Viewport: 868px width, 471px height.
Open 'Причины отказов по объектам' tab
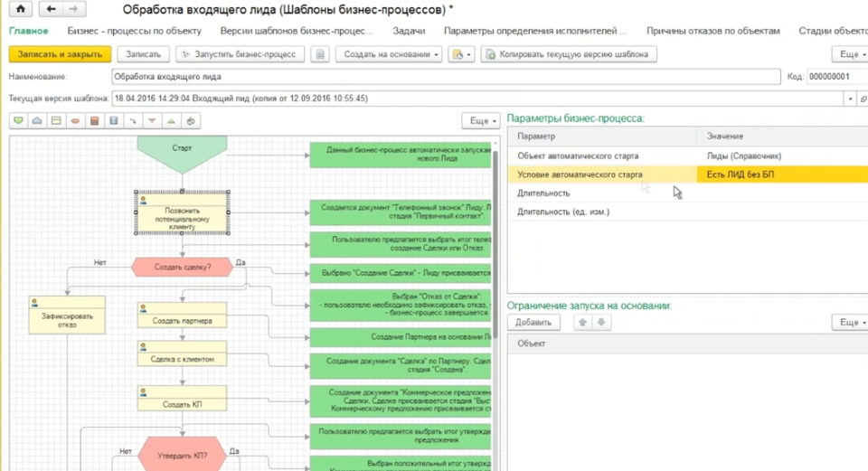click(713, 31)
